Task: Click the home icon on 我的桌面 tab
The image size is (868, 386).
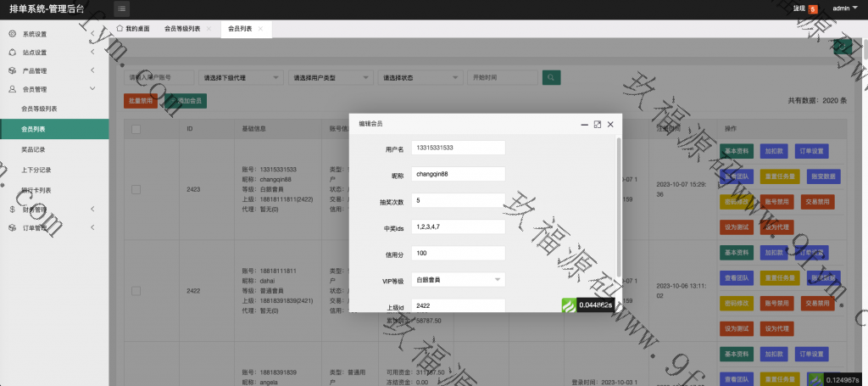Action: pos(120,28)
